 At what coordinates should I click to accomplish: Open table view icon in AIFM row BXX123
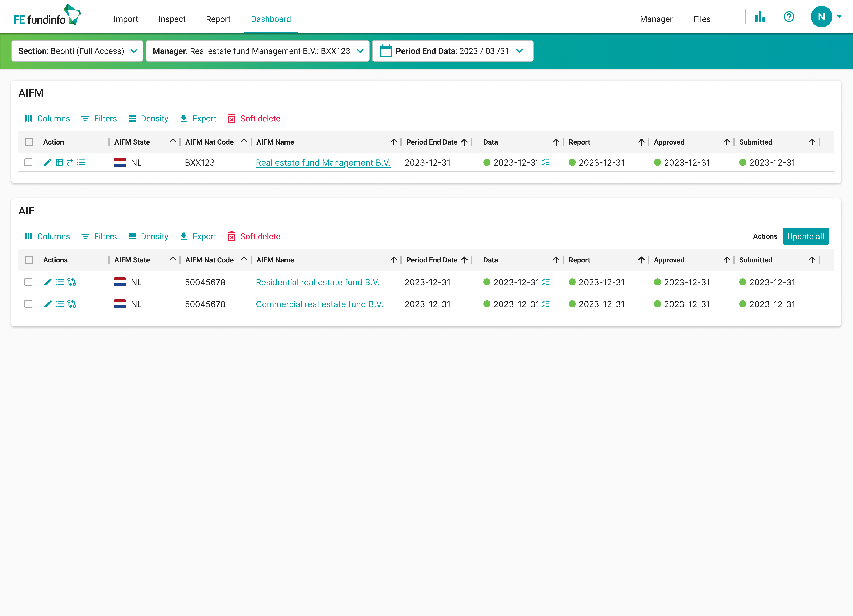[x=59, y=162]
